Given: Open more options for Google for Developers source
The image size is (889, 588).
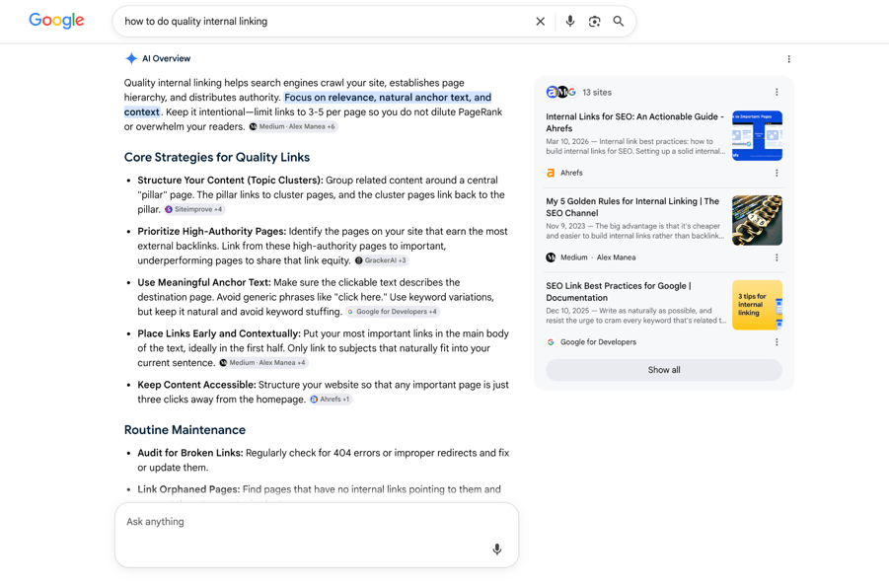Looking at the screenshot, I should [777, 342].
